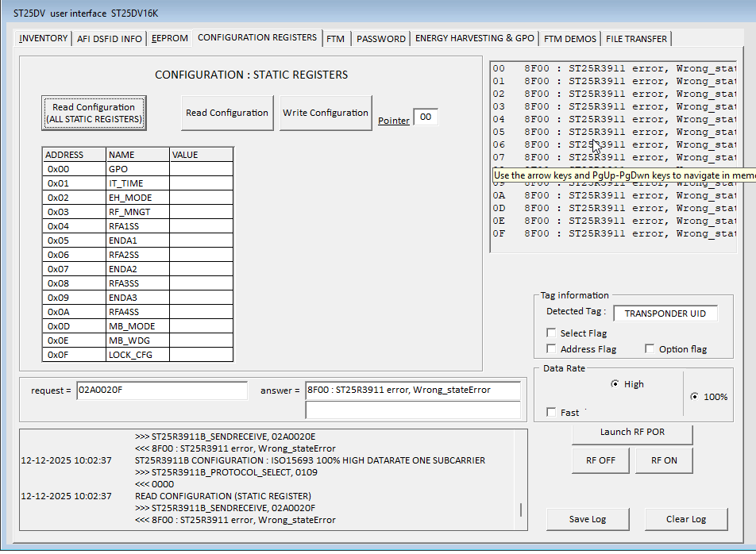Click the Launch RF POR button

[632, 433]
